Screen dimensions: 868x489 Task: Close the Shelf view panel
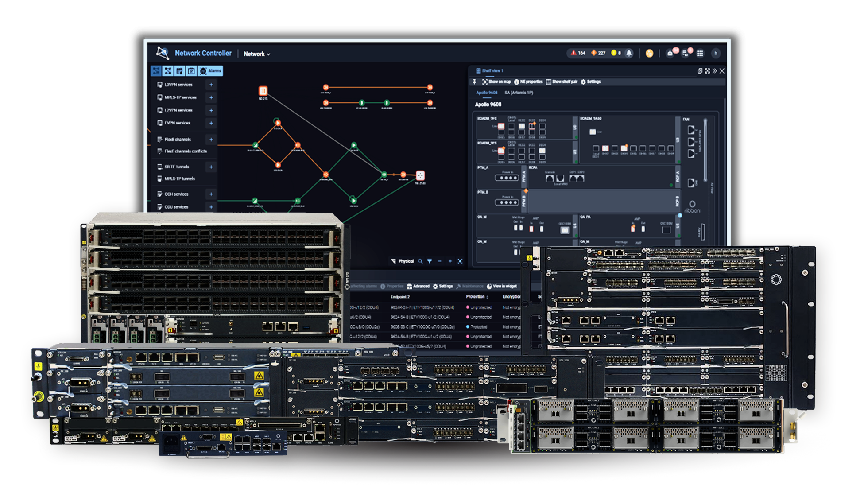(722, 71)
